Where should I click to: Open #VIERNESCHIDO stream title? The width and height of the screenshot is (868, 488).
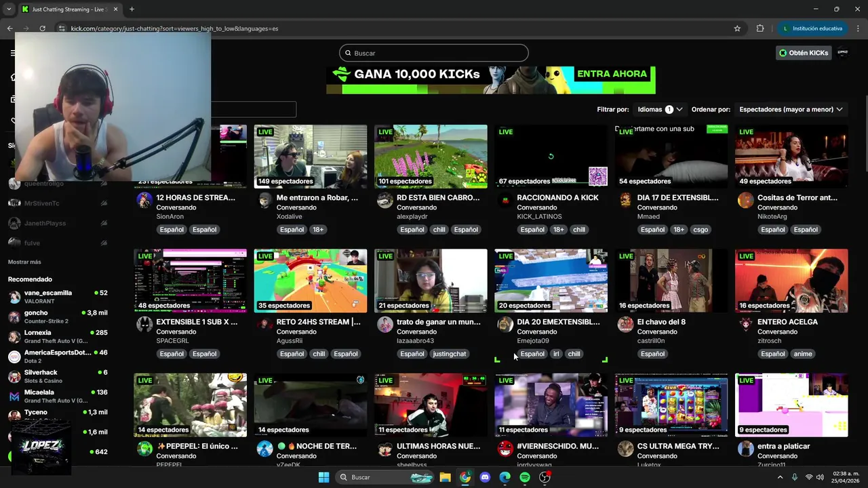coord(557,447)
